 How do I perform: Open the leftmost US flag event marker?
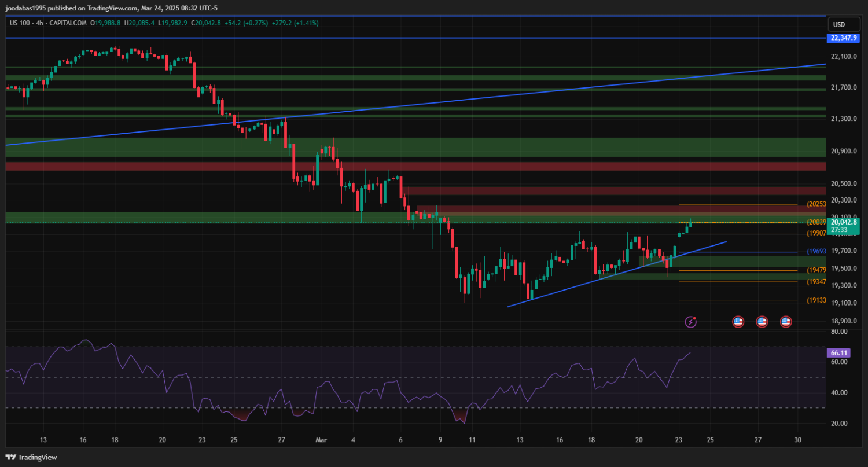click(x=738, y=322)
